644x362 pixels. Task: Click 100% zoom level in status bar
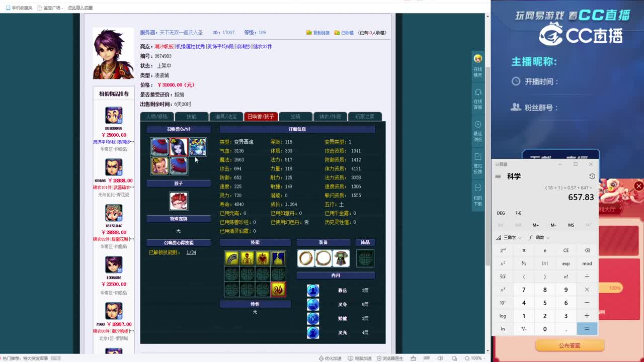pos(476,358)
